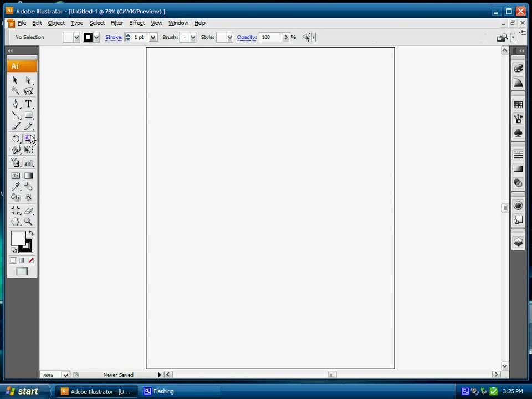Open the Style dropdown
Screen dimensions: 532x399
229,37
